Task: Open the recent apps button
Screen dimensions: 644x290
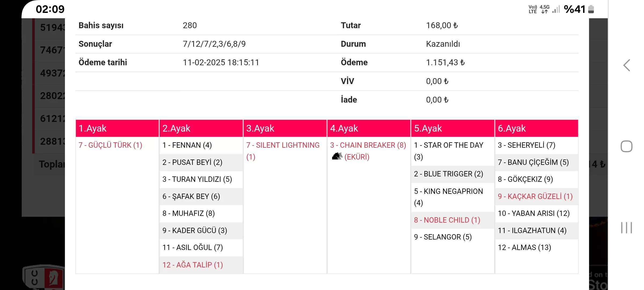Action: (x=627, y=228)
